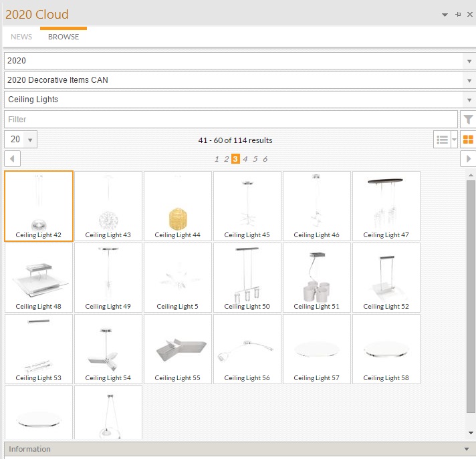This screenshot has width=476, height=459.
Task: Select the Ceiling Light 48 thumbnail
Action: coord(39,277)
